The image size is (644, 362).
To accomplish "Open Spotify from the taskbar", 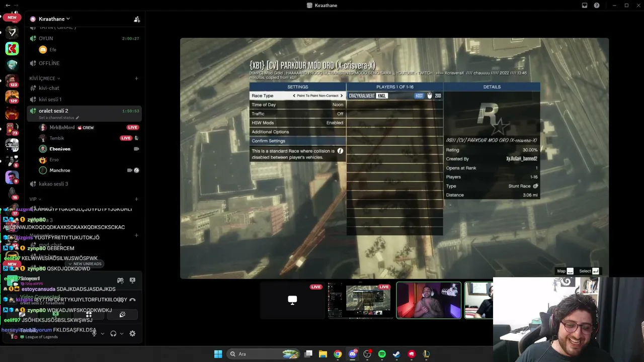I will 382,354.
